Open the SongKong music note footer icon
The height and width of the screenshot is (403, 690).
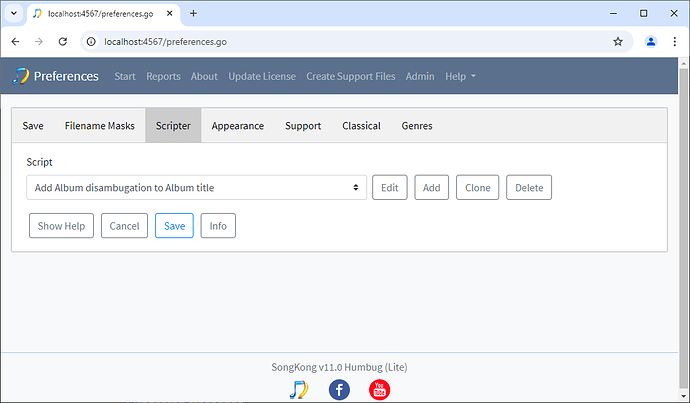[298, 389]
